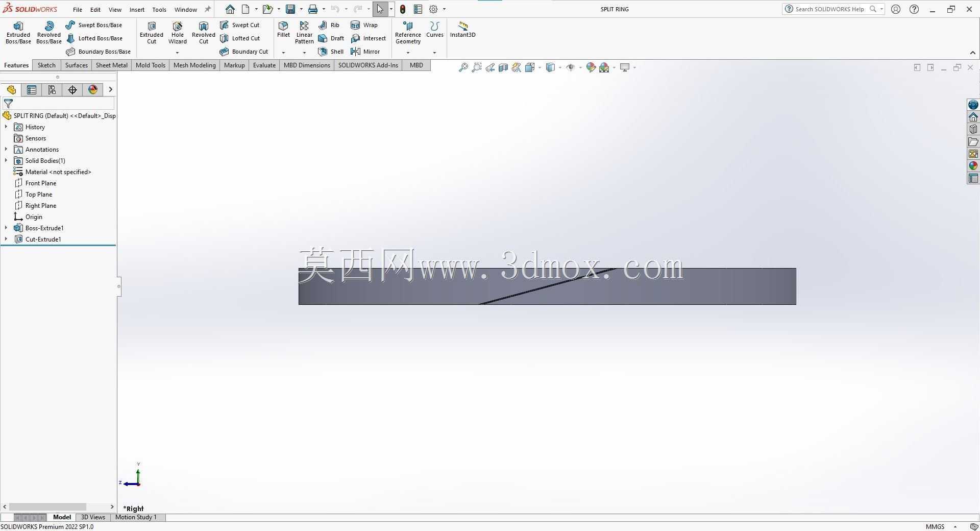This screenshot has height=531, width=980.
Task: Open the Insert menu
Action: (137, 9)
